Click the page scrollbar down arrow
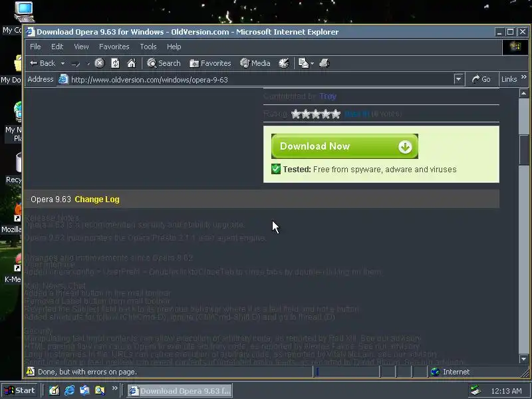Image resolution: width=532 pixels, height=399 pixels. point(523,358)
